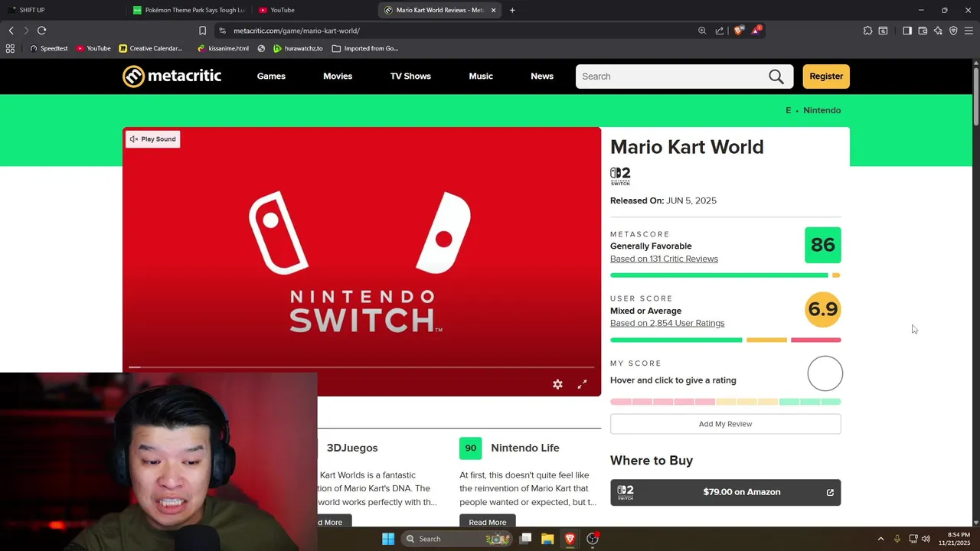Open Based on 2,854 User Ratings link

pos(667,323)
